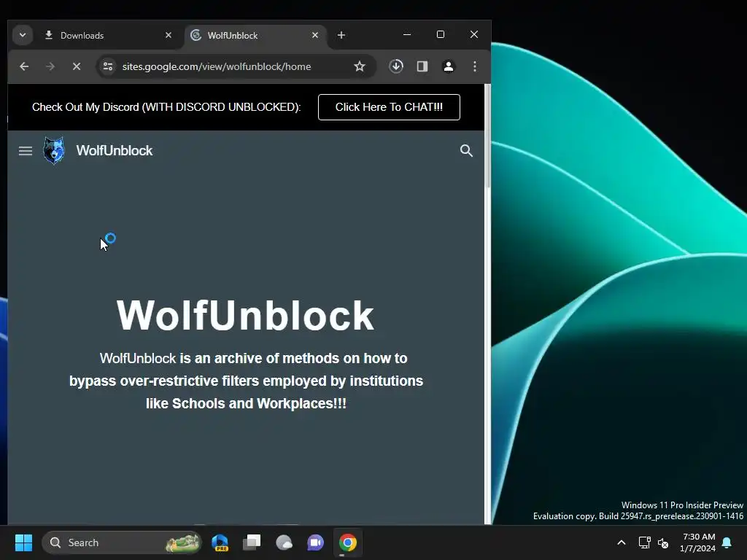Viewport: 747px width, 560px height.
Task: Open the site search magnifier
Action: [x=466, y=151]
